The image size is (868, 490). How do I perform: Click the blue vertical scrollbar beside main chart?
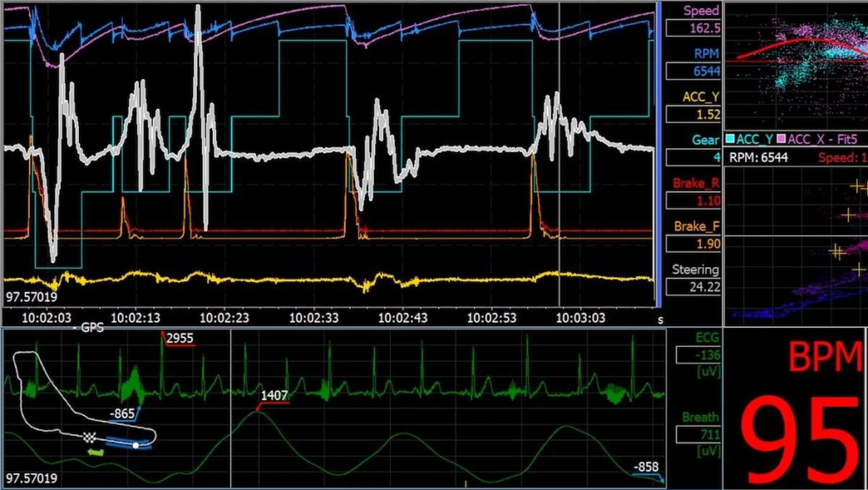pos(659,153)
